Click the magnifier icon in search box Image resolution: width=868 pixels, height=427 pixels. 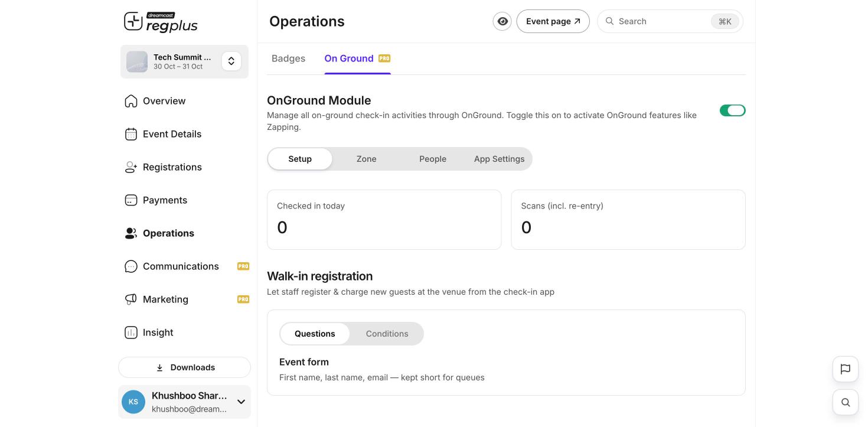[x=610, y=21]
